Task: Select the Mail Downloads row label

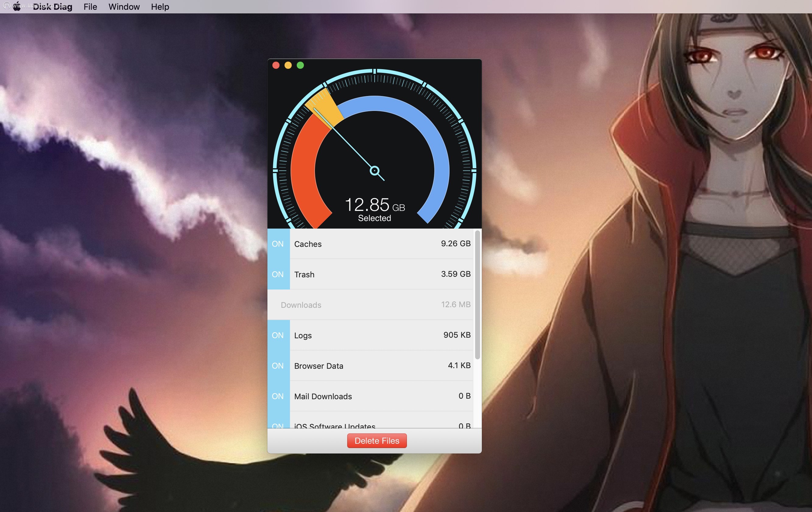Action: [323, 396]
